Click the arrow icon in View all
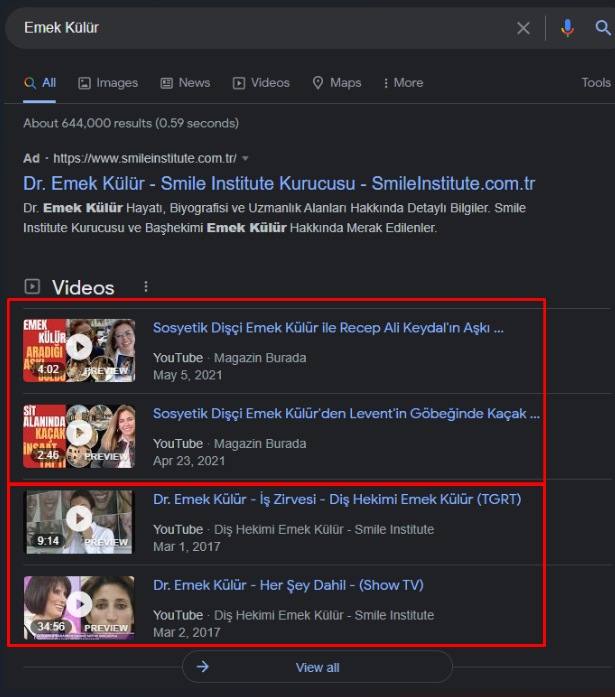The height and width of the screenshot is (697, 615). coord(203,667)
